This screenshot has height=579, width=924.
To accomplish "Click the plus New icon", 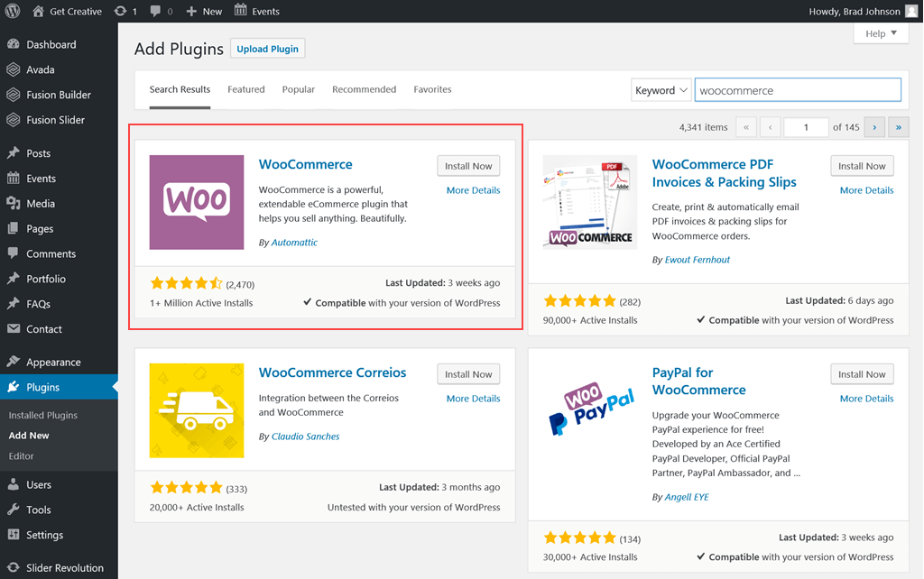I will coord(191,11).
